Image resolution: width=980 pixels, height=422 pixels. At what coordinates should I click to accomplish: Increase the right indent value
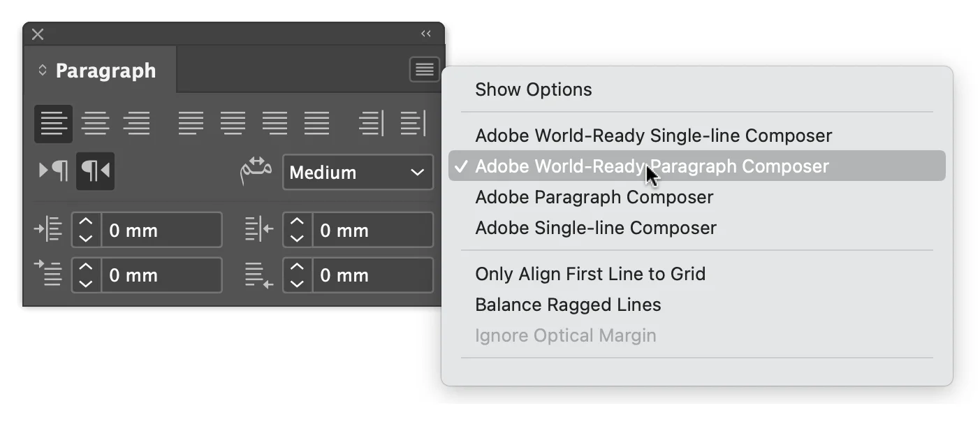pos(297,222)
